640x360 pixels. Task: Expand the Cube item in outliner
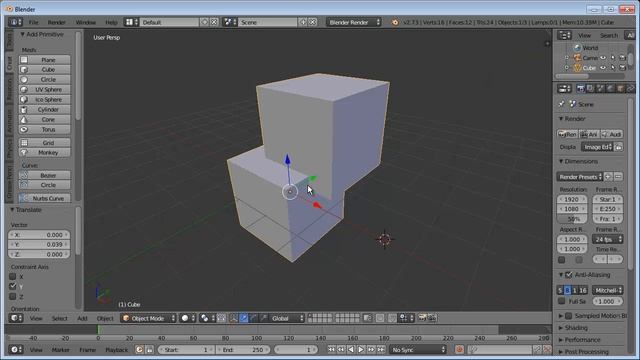tap(567, 68)
